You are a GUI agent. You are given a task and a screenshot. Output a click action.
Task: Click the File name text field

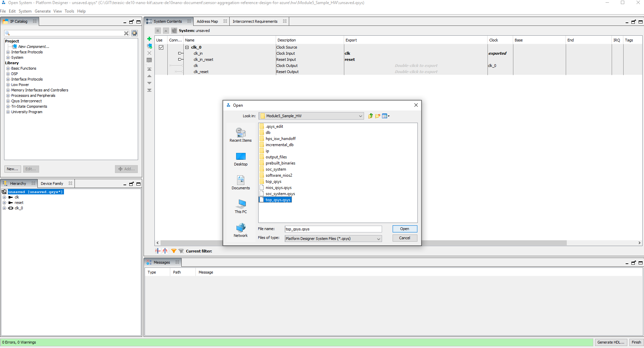(x=333, y=229)
